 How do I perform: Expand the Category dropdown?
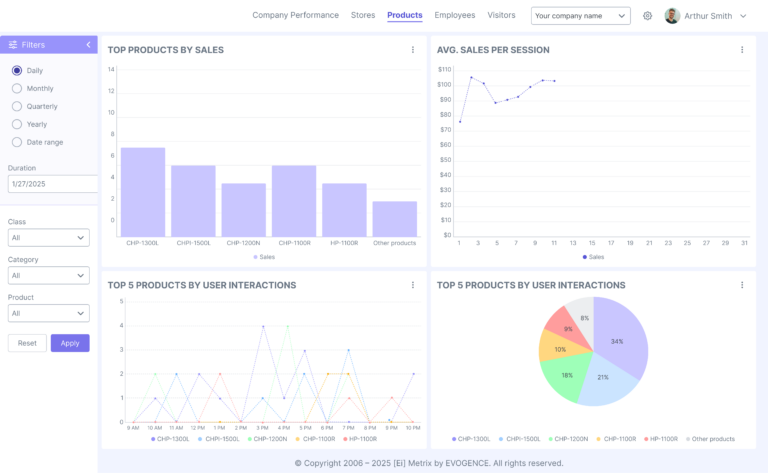click(x=48, y=275)
